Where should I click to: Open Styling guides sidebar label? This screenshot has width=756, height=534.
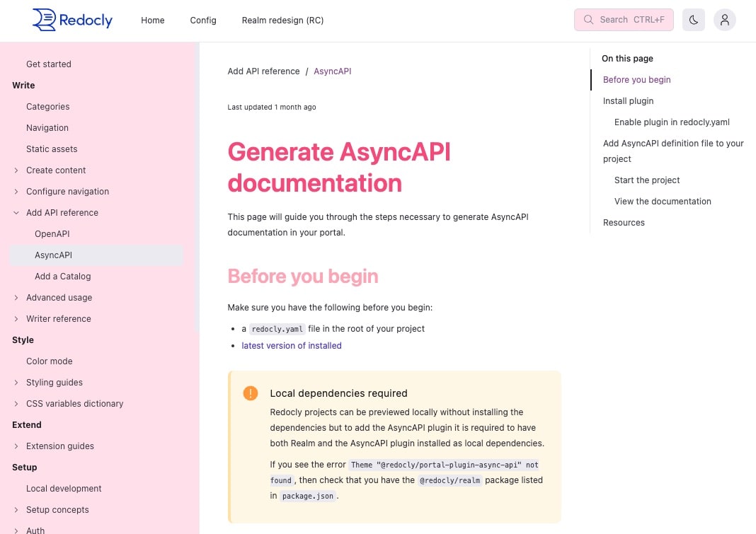(x=54, y=382)
